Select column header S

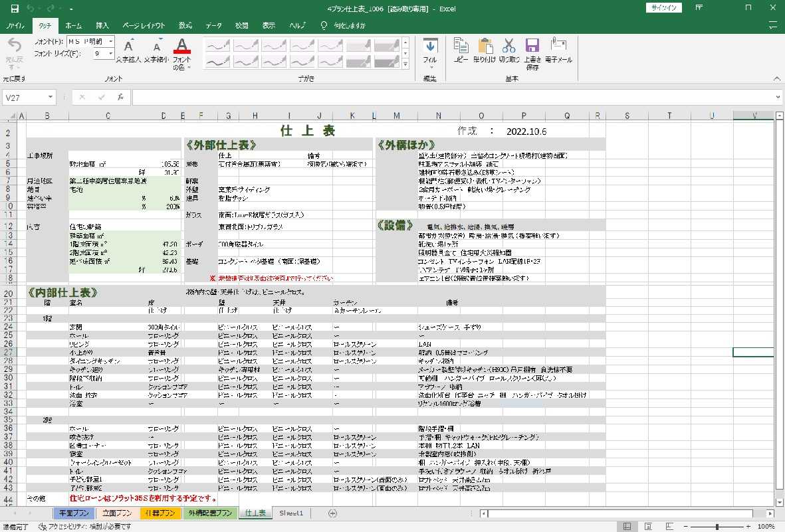[x=627, y=116]
